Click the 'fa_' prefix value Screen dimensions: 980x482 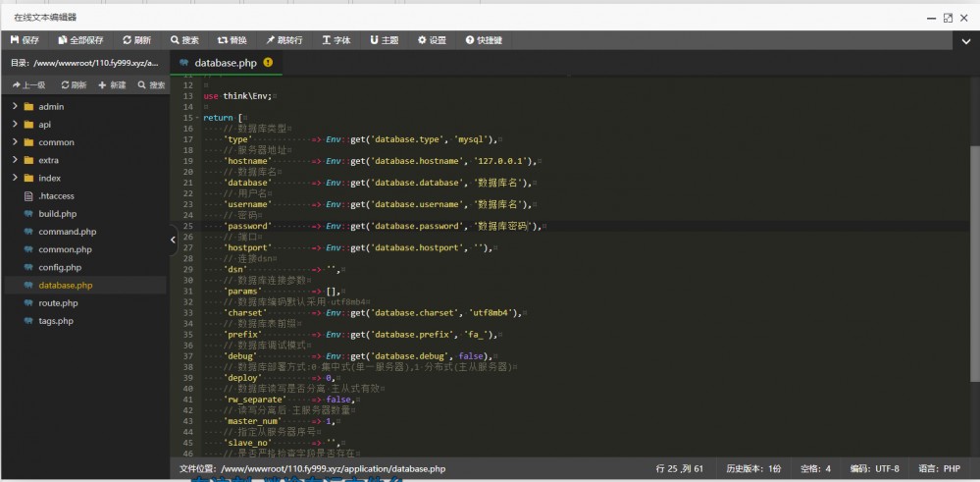coord(476,335)
